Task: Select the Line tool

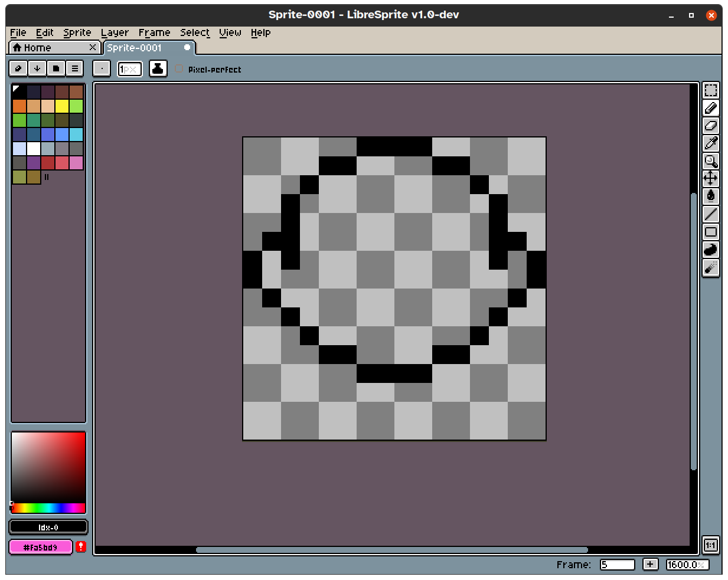Action: coord(711,214)
